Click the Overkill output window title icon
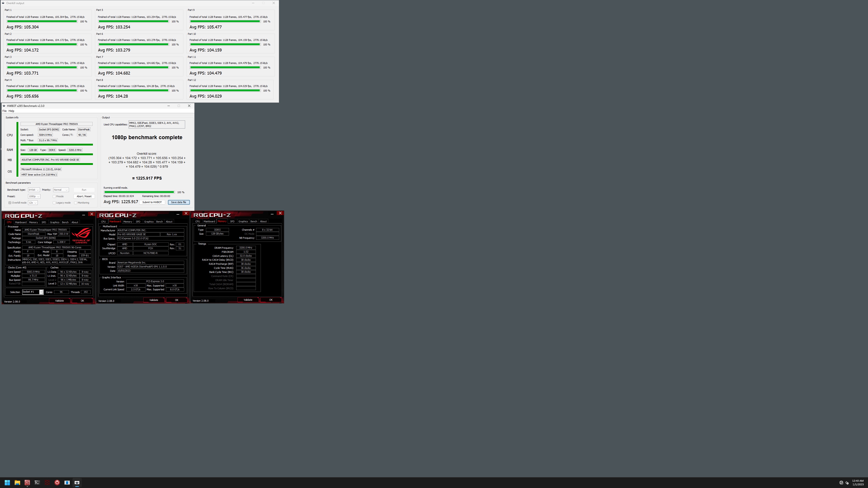Viewport: 868px width, 488px height. (x=3, y=3)
